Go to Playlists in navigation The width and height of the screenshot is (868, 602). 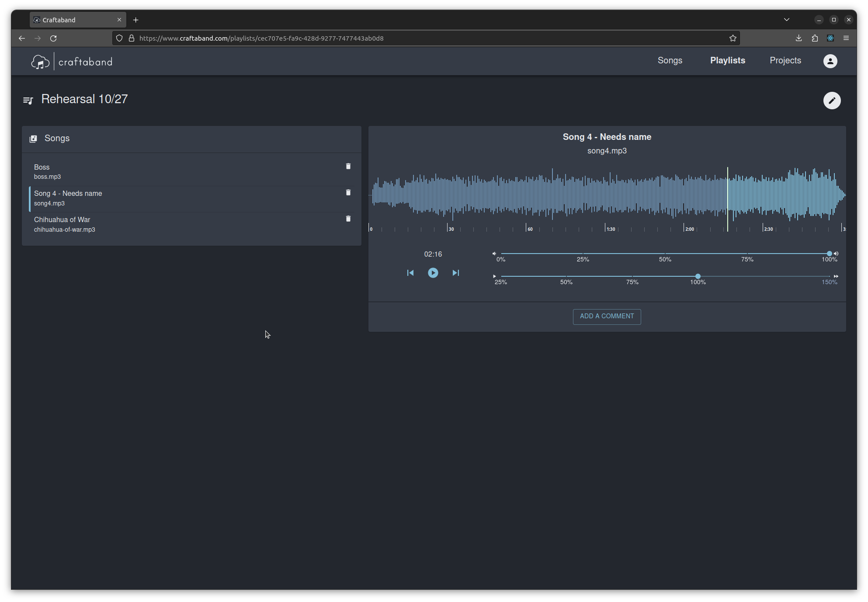[727, 61]
